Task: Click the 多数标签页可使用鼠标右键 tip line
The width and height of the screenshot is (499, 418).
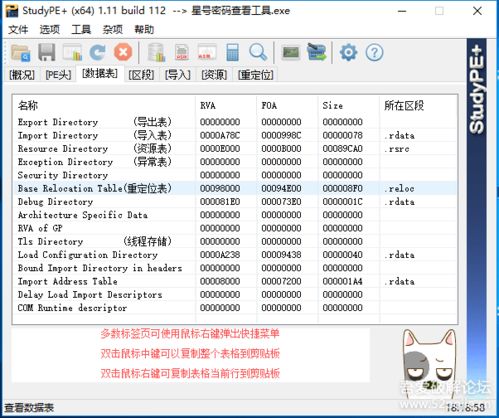Action: 190,333
